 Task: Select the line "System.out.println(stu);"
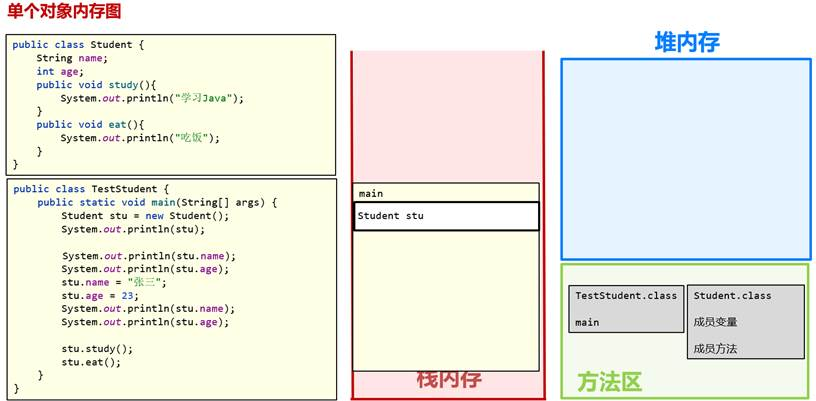[133, 229]
